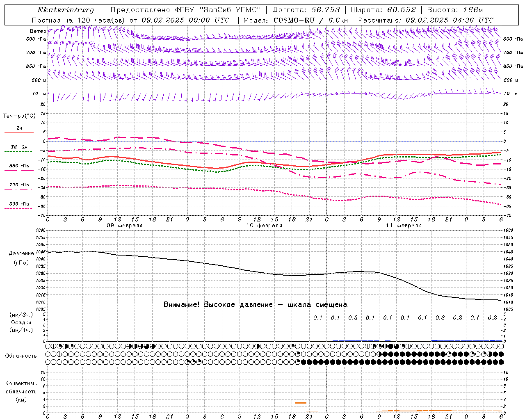Click the 'Td 2м' dew point legend entry
Image resolution: width=525 pixels, height=420 pixels.
pos(19,147)
